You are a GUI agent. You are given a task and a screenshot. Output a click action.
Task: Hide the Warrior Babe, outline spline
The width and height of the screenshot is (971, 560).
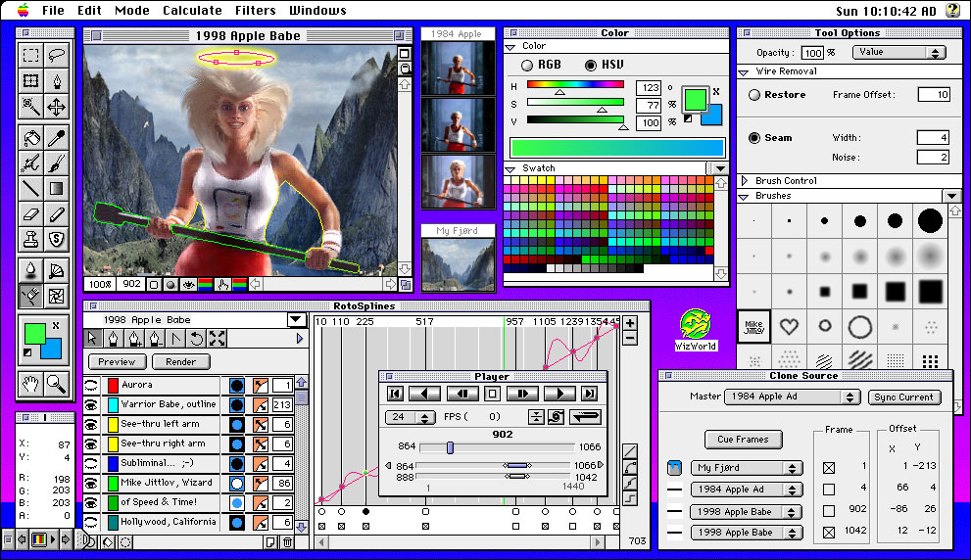click(91, 404)
